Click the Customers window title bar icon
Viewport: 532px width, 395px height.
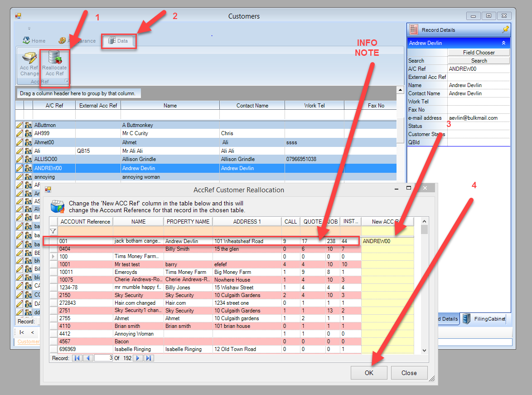(x=18, y=16)
